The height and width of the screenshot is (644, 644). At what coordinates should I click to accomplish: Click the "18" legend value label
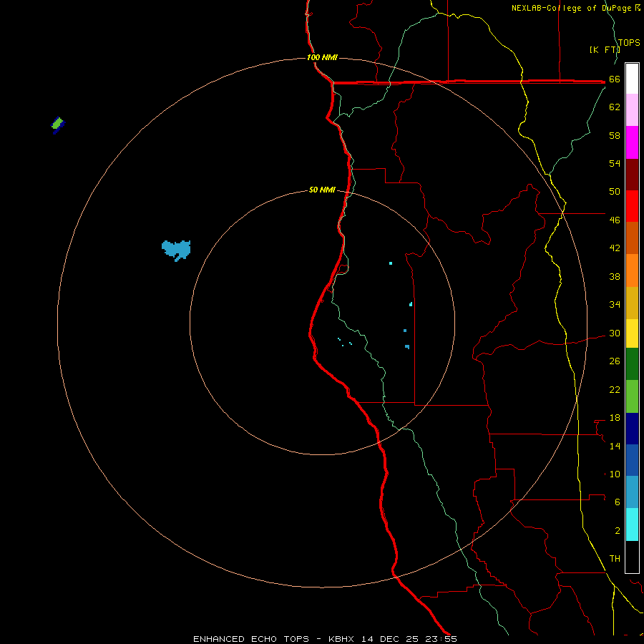tap(615, 418)
